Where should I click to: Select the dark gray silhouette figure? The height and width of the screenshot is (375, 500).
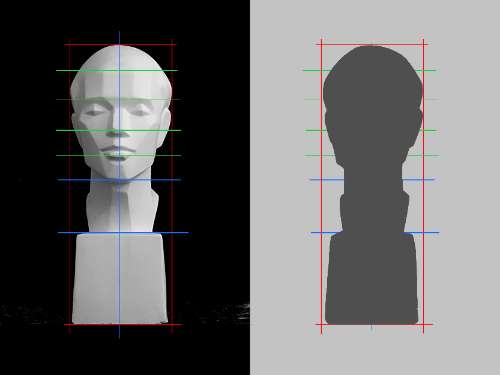pos(372,185)
